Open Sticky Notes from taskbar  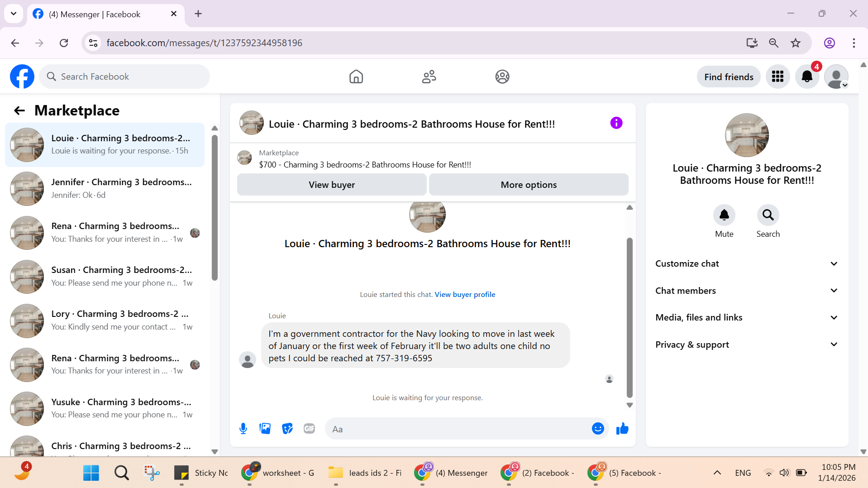tap(201, 473)
